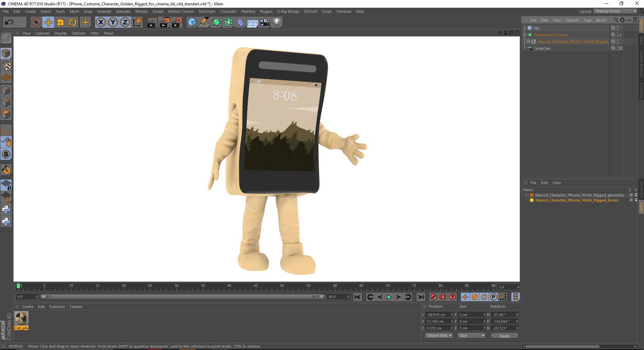Open the Object (Rel) dropdown

tap(439, 336)
